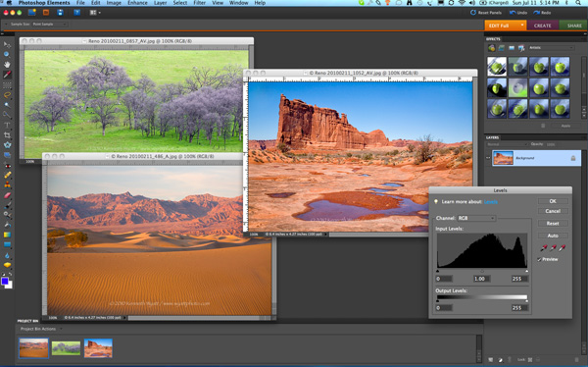Uncheck the Preview checkbox in Levels
588x367 pixels.
pyautogui.click(x=539, y=259)
